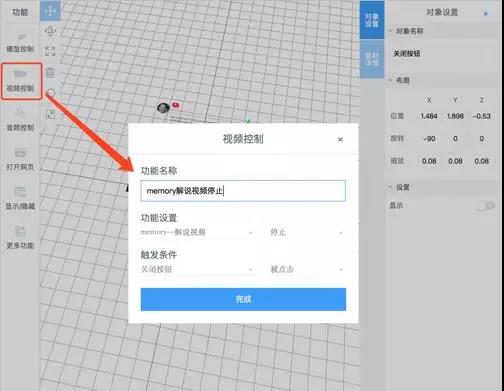Select the scale frame-corners tool icon

50,51
